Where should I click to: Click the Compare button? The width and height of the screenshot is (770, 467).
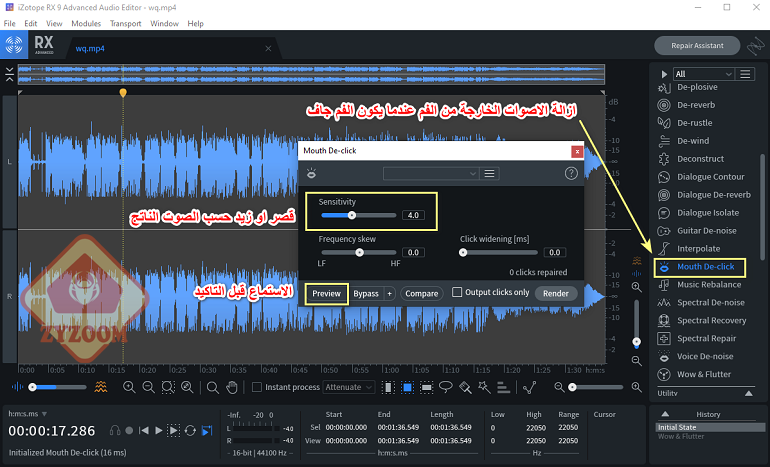point(421,294)
